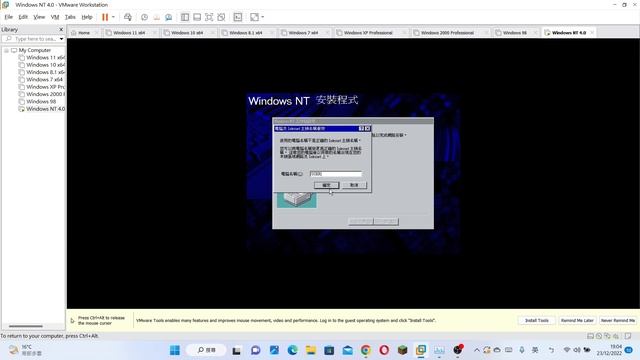Collapse the My Computer tree node
Image resolution: width=640 pixels, height=360 pixels.
click(x=6, y=50)
